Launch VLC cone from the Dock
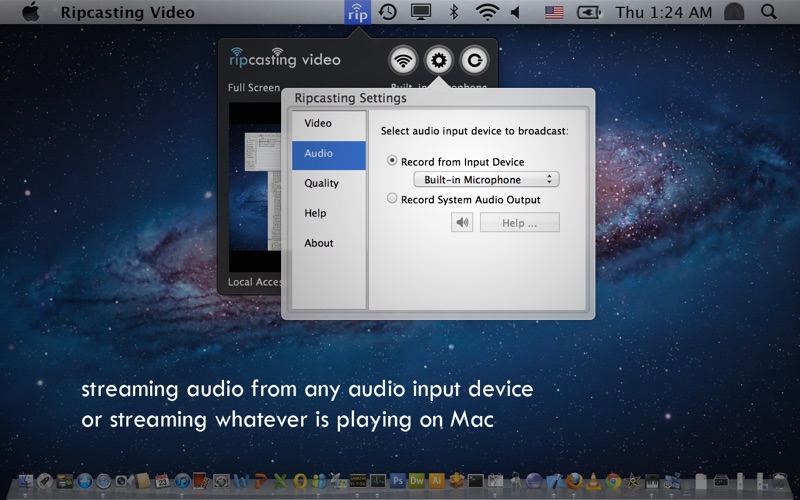800x500 pixels. coord(593,482)
